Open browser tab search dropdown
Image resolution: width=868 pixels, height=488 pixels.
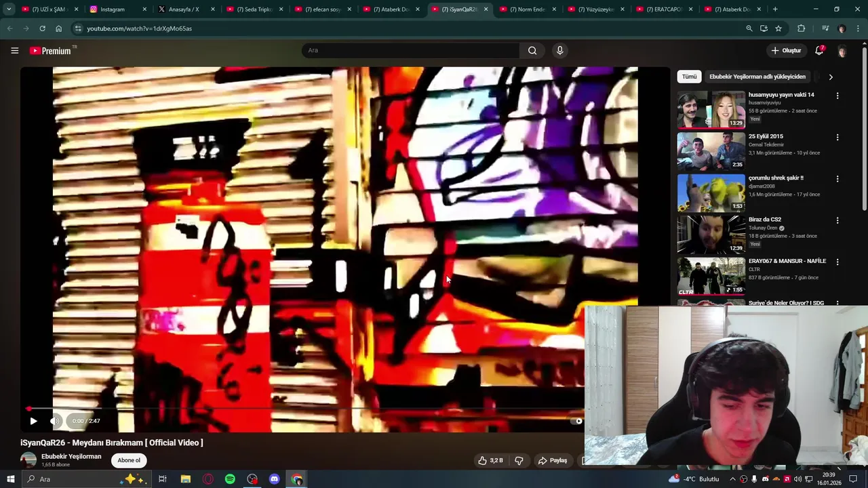coord(9,9)
